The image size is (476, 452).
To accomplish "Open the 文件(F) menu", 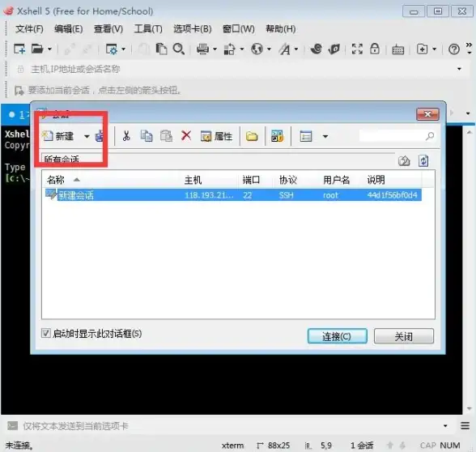I will tap(29, 29).
